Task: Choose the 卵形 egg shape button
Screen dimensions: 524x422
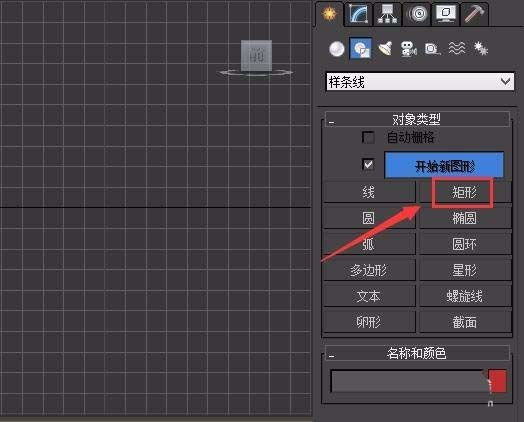Action: 369,322
